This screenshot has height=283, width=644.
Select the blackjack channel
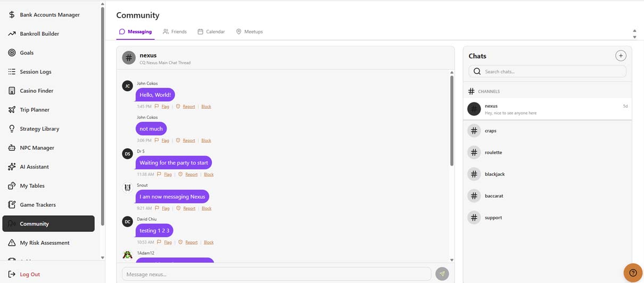pos(494,174)
